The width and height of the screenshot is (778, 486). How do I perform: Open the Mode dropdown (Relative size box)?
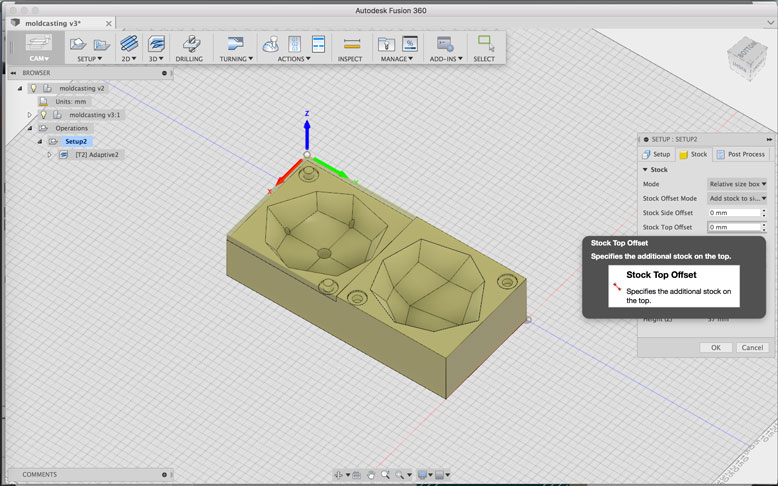pyautogui.click(x=737, y=184)
